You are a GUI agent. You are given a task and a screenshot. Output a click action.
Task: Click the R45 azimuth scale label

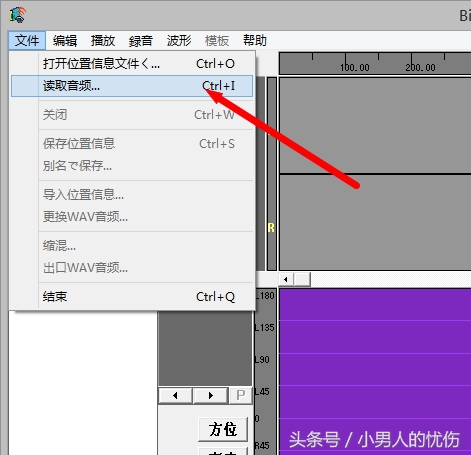pyautogui.click(x=262, y=446)
